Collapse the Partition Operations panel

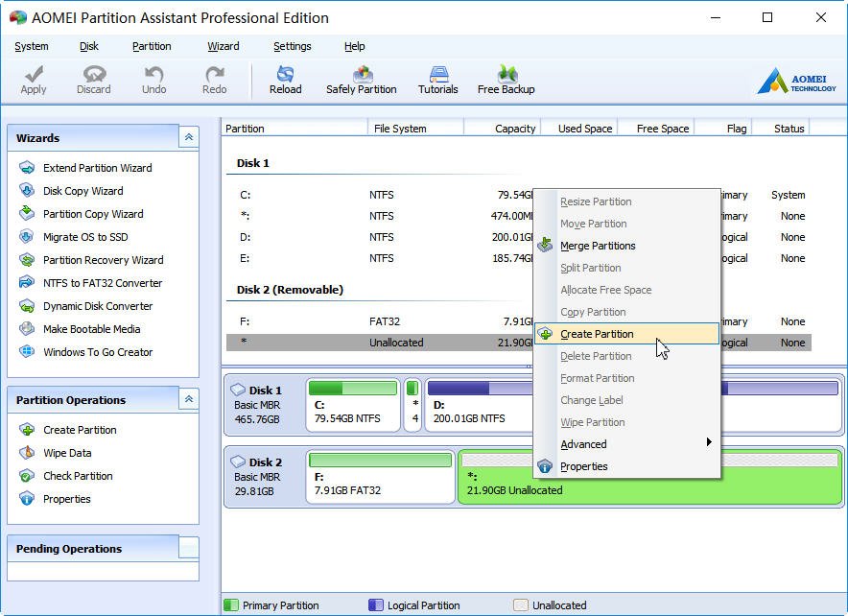(189, 399)
